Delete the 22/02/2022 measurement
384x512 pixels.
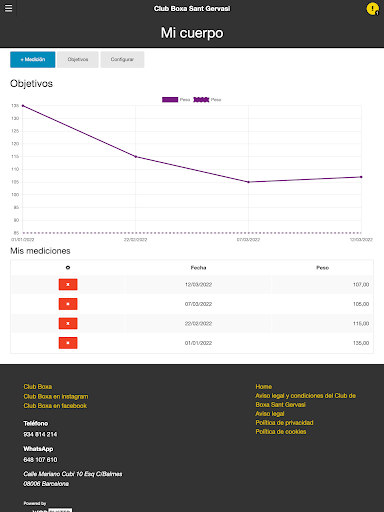(68, 323)
